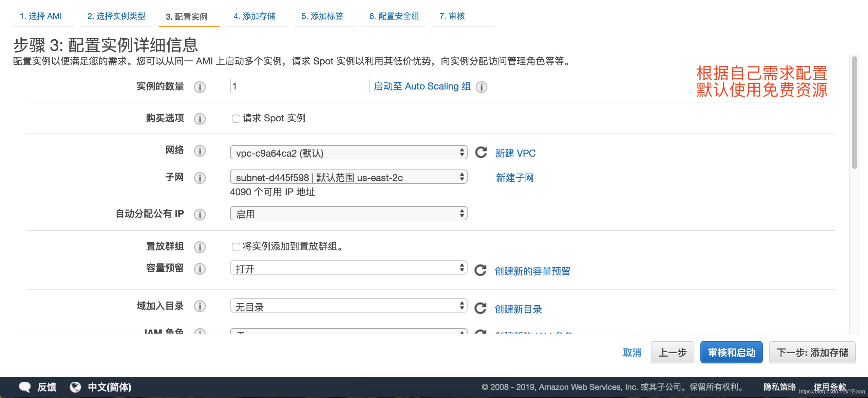The width and height of the screenshot is (868, 398).
Task: Click the heading 步骤 3: 配置实例详细信息
Action: coord(106,45)
